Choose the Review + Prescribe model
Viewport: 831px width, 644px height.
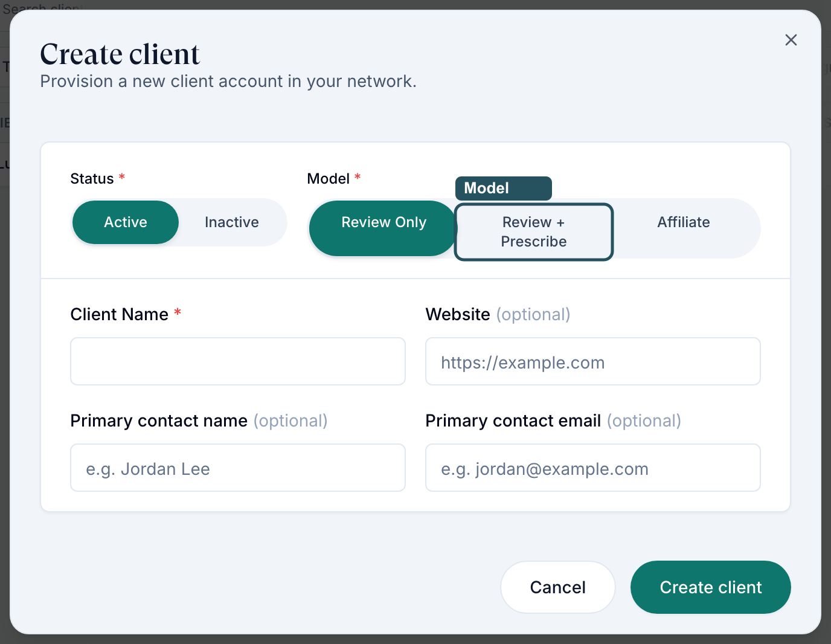point(534,232)
